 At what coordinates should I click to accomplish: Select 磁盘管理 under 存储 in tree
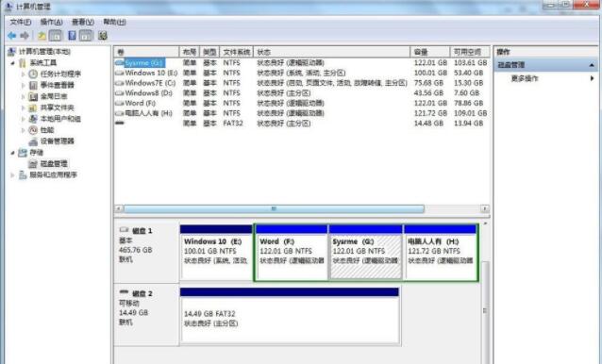click(54, 164)
